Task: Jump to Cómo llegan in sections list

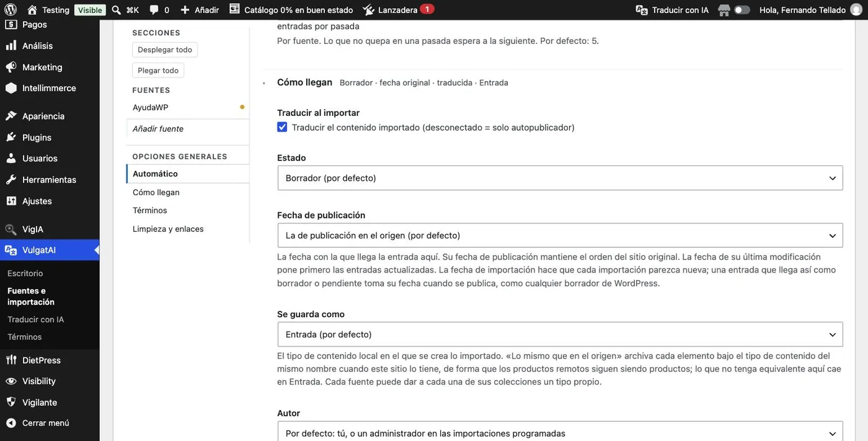Action: tap(156, 193)
